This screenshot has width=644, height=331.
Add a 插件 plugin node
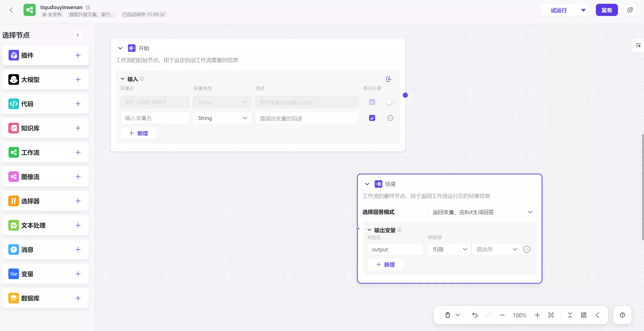[78, 55]
